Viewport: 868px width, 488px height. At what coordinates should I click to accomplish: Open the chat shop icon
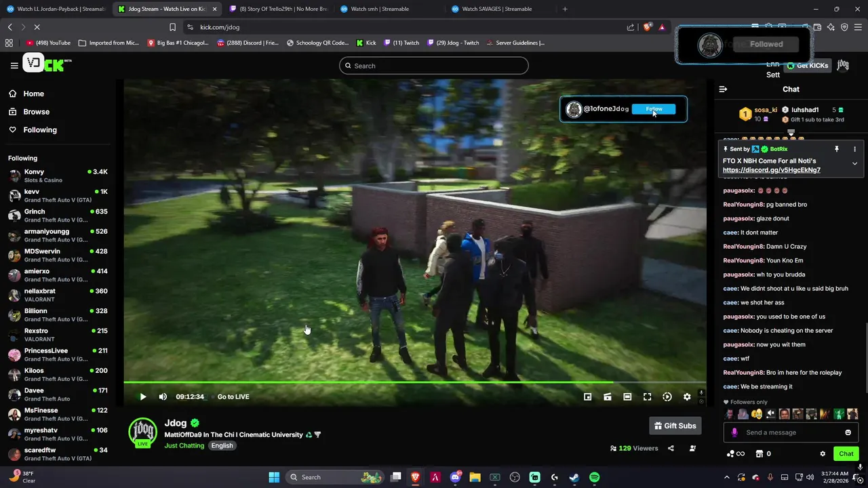pyautogui.click(x=759, y=453)
